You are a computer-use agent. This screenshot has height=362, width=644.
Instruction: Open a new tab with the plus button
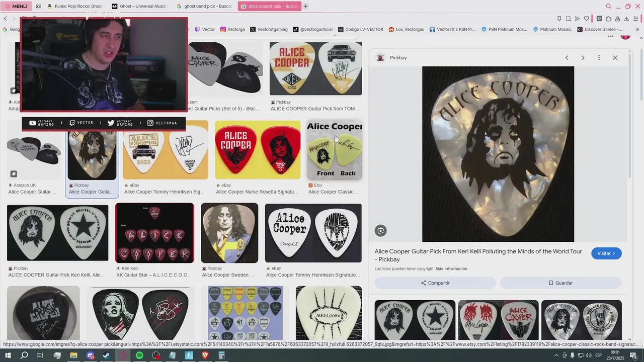click(305, 6)
